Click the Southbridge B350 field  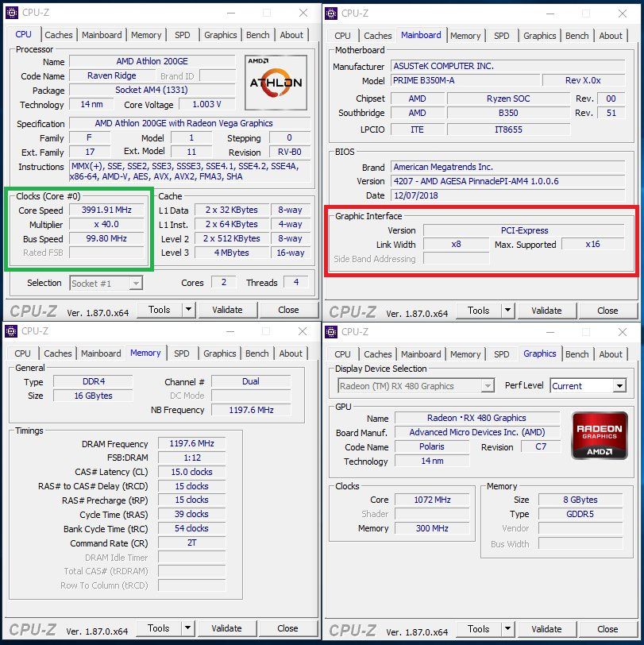[x=508, y=113]
